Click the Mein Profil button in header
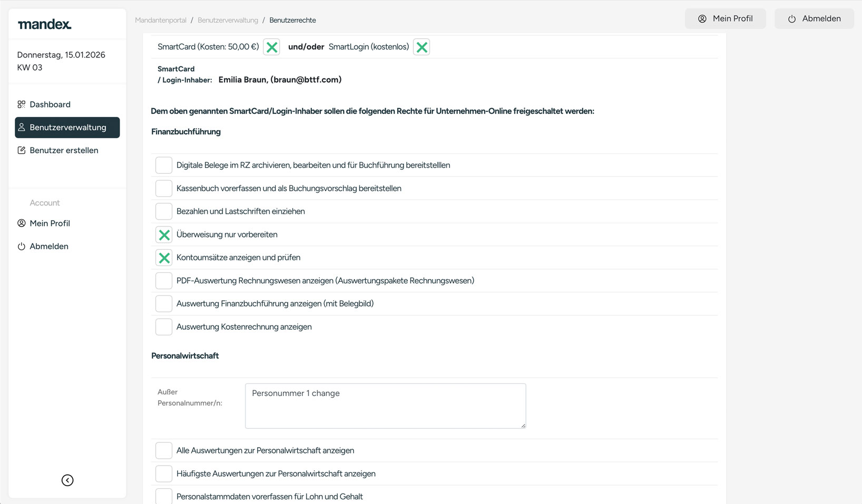This screenshot has width=862, height=504. pos(725,19)
